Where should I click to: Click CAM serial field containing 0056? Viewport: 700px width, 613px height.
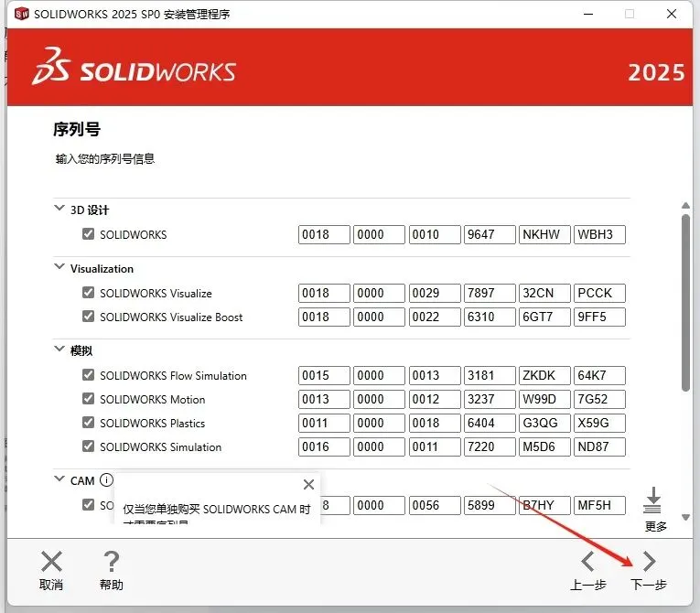click(x=435, y=505)
